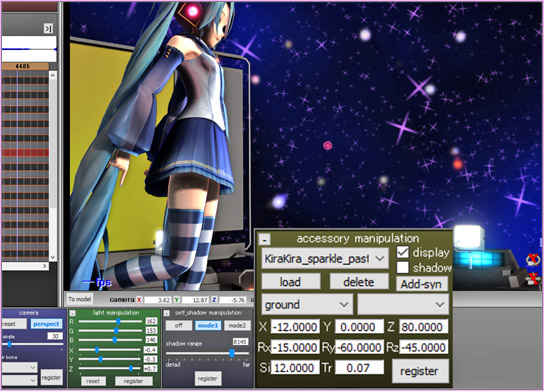
Task: Click the shadow range slider handle
Action: coord(232,353)
